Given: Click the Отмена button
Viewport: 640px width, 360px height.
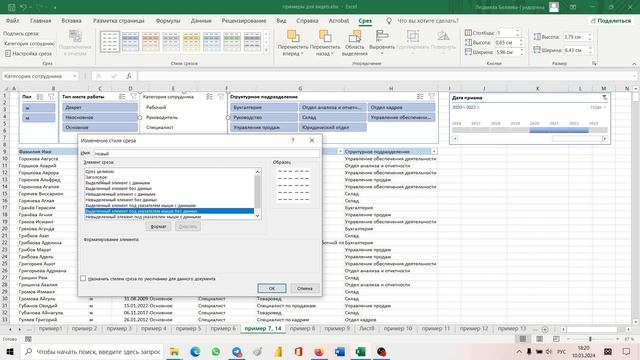Looking at the screenshot, I should point(304,288).
